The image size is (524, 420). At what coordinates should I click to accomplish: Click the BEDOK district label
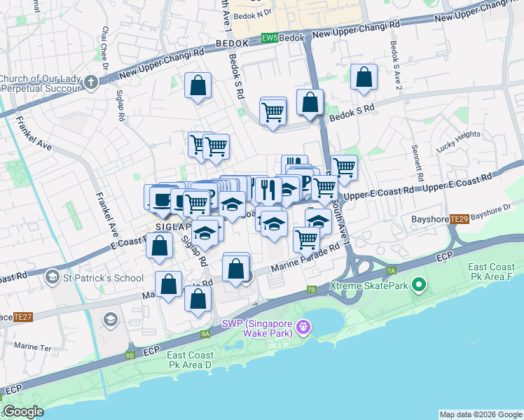point(233,43)
